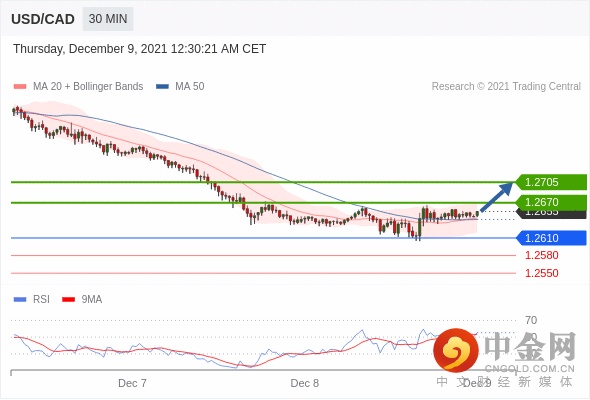The height and width of the screenshot is (400, 590).
Task: Click the RSI blue legend swatch
Action: click(20, 300)
